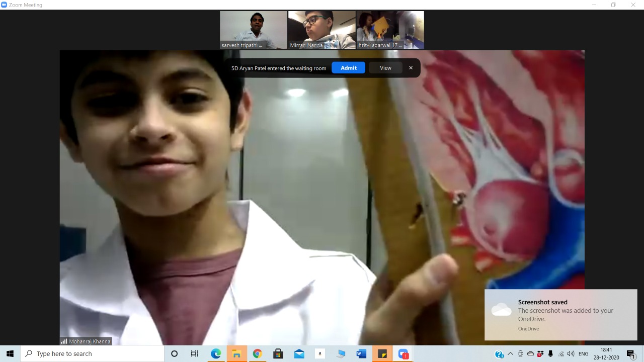Open Cortana from the taskbar

tap(174, 353)
